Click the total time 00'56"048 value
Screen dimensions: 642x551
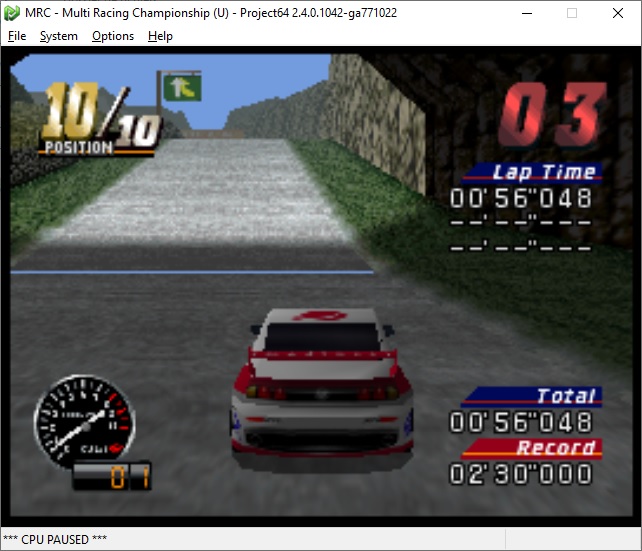pyautogui.click(x=520, y=422)
